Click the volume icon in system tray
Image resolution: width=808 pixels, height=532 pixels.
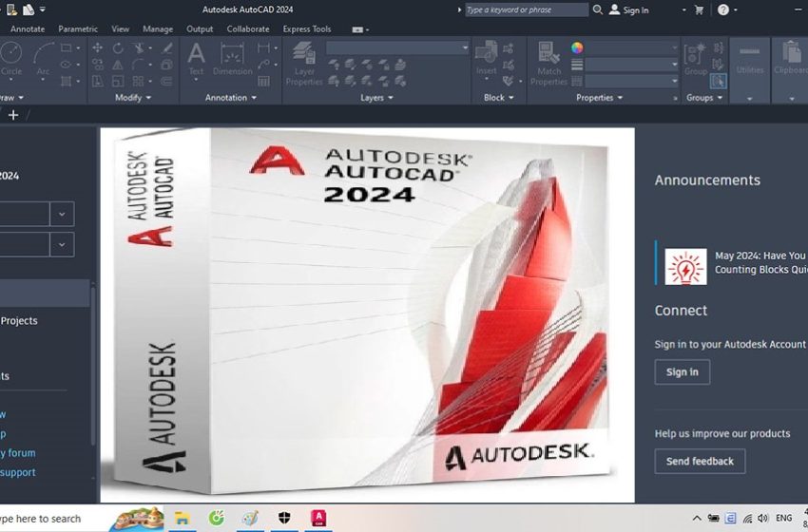pos(763,518)
